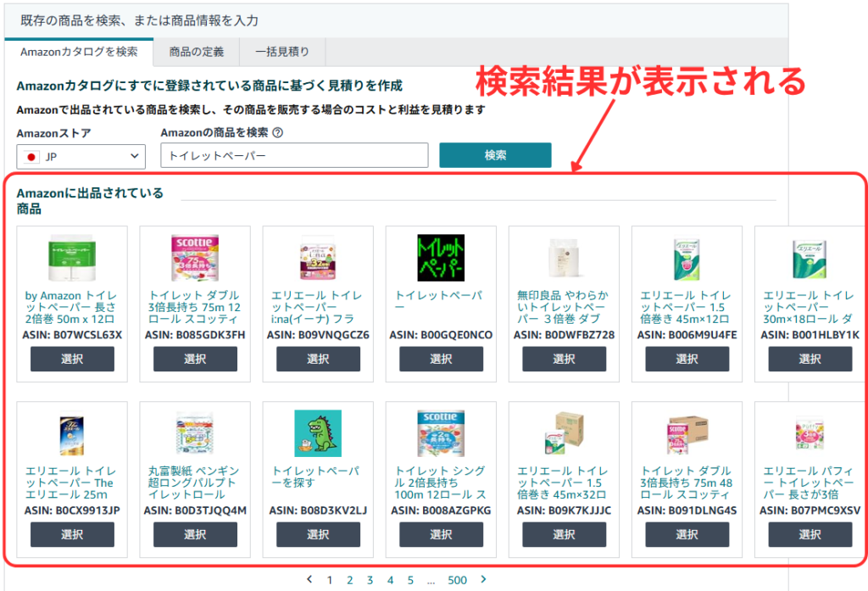Open link トイレット ダブル 3倍長持ち 75m 12ロール
Viewport: 868px width, 591px height.
(194, 308)
